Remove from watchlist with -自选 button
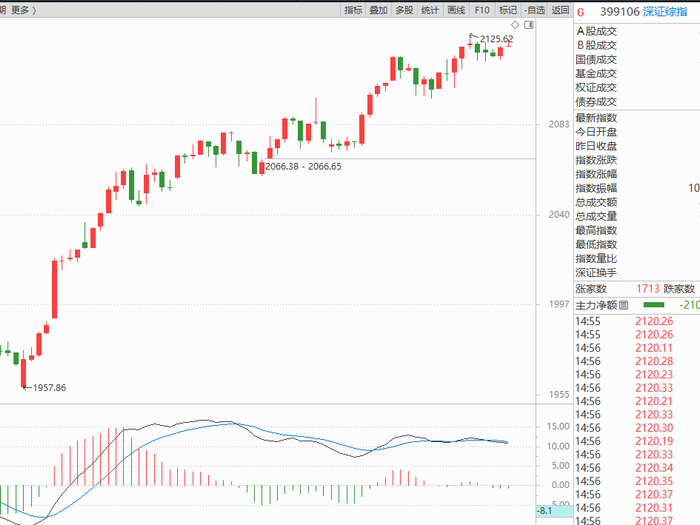The height and width of the screenshot is (525, 700). (535, 10)
